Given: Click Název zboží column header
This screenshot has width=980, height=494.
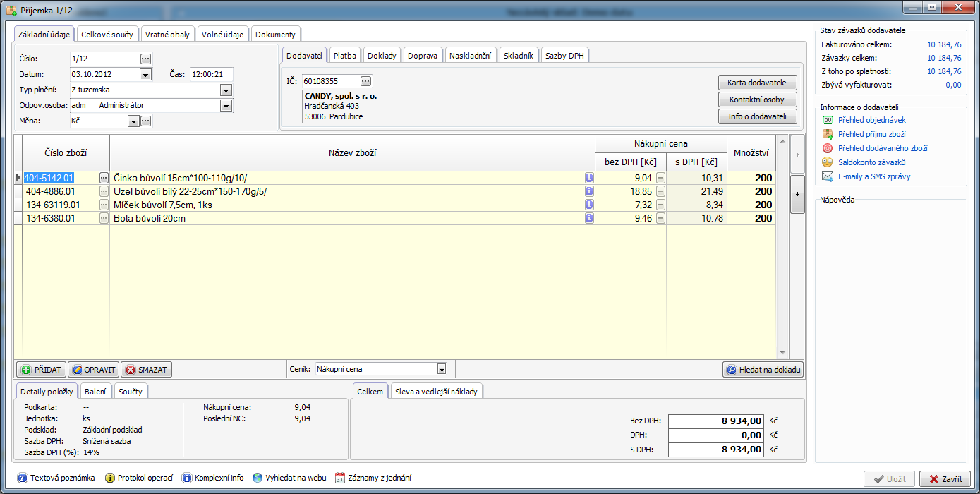Looking at the screenshot, I should tap(352, 152).
